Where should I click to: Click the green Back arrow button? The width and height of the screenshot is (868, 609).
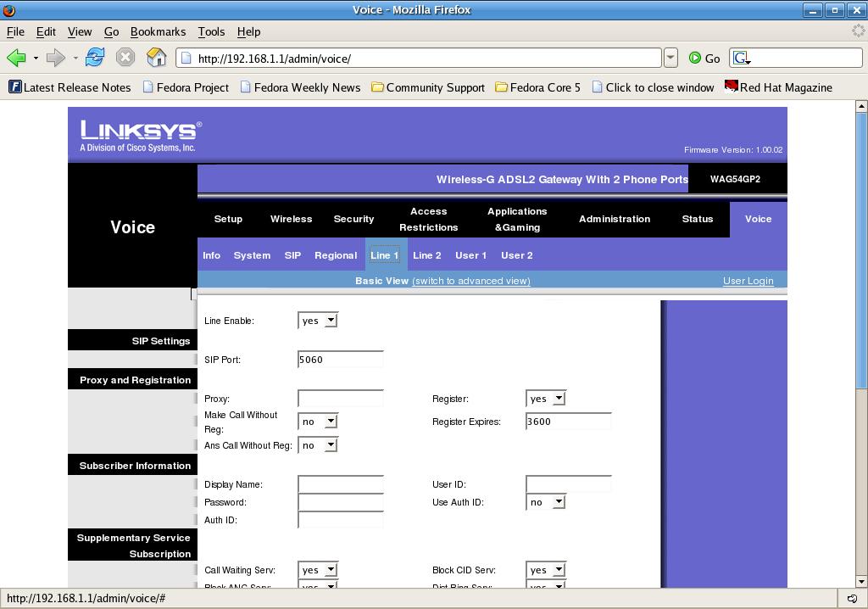click(15, 58)
